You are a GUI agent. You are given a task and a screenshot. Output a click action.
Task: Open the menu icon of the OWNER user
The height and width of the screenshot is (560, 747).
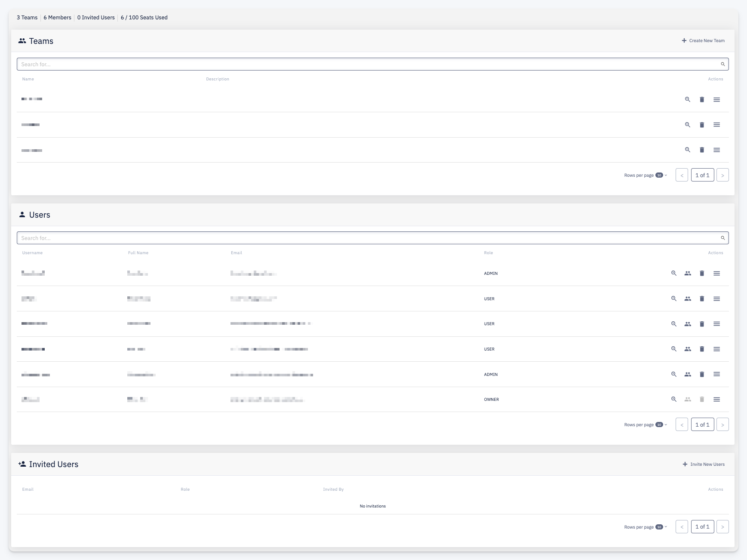(x=716, y=399)
